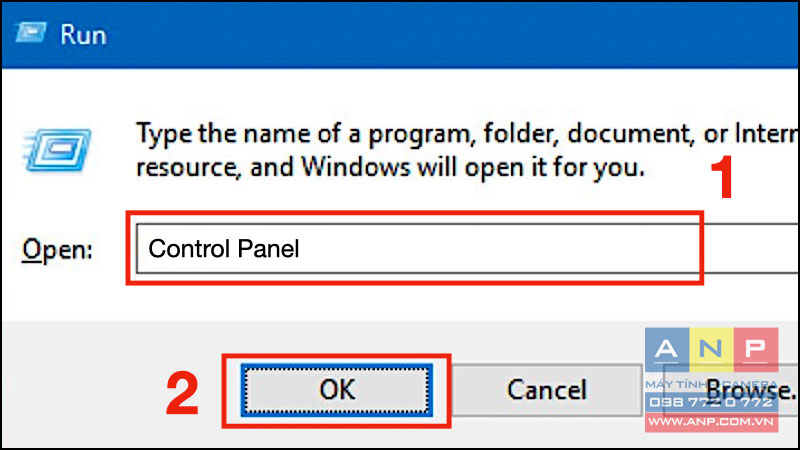Click the red letter P logo tile

(x=756, y=349)
